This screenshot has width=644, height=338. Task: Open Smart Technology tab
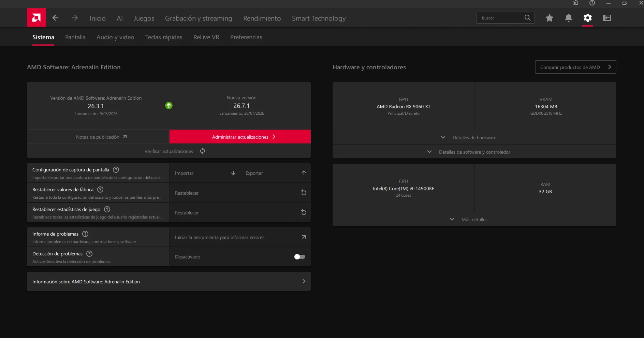click(319, 18)
